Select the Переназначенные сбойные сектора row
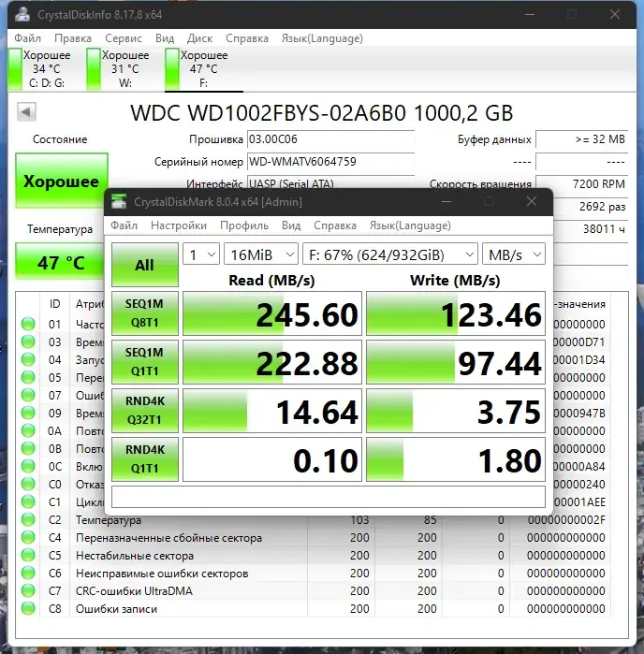Screen dimensions: 644x654 click(313, 537)
